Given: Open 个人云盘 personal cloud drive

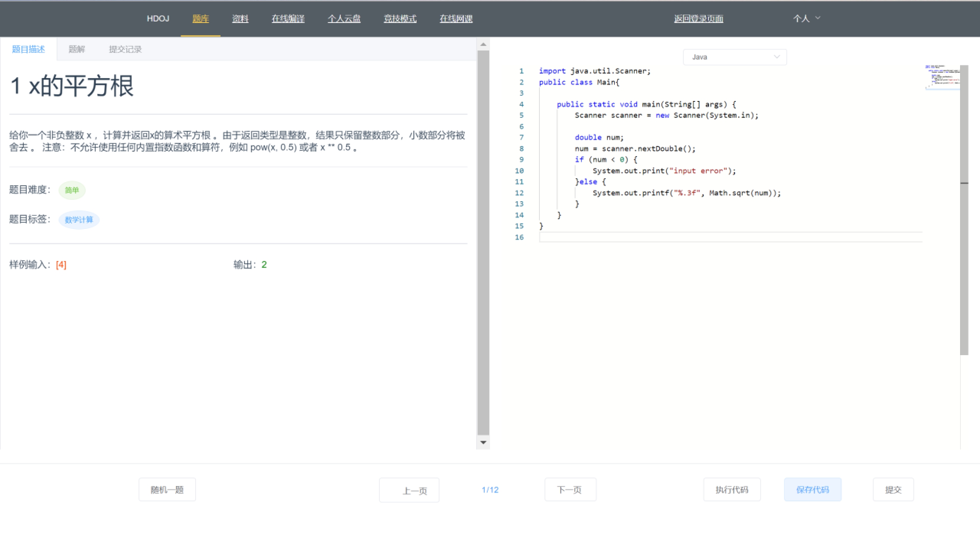Looking at the screenshot, I should (344, 18).
